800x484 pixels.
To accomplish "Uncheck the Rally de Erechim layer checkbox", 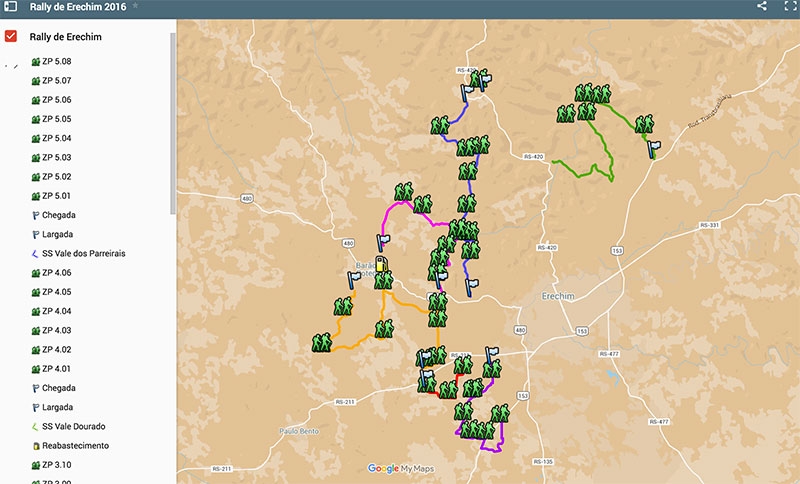I will tap(12, 37).
